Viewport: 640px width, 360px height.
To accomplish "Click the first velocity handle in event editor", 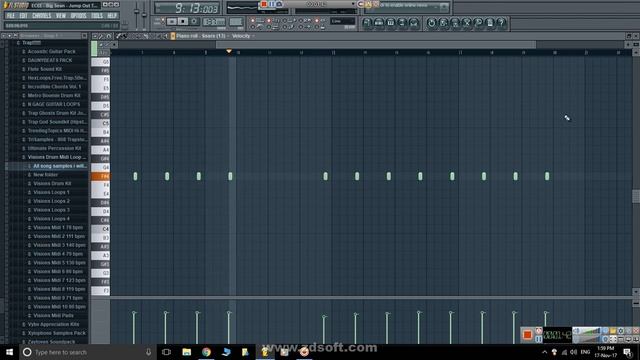I will 134,313.
